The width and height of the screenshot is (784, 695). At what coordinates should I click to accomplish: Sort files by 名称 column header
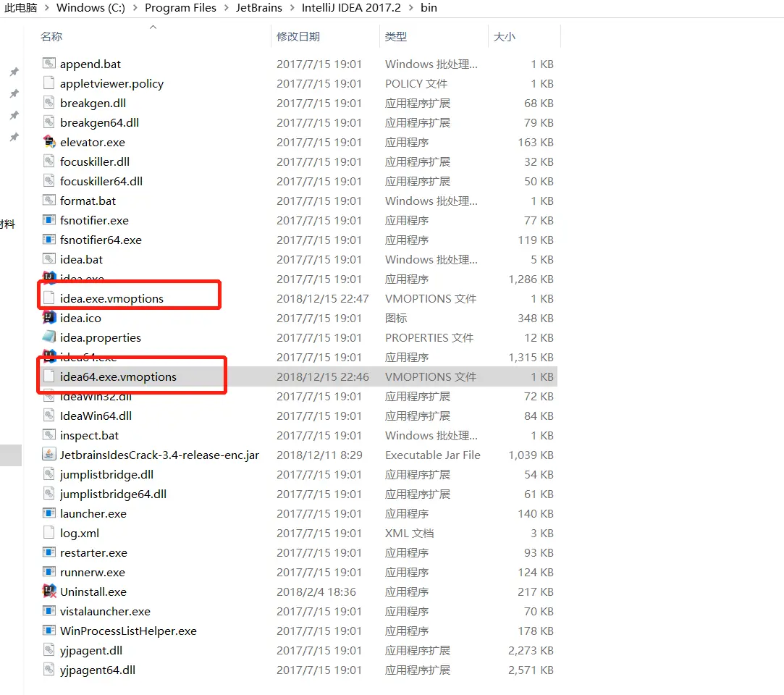[51, 36]
